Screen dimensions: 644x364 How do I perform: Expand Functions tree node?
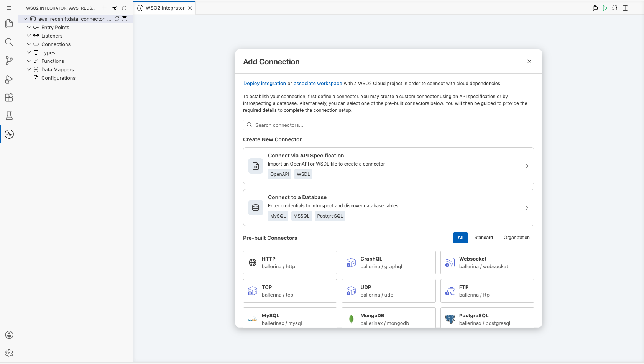coord(29,61)
